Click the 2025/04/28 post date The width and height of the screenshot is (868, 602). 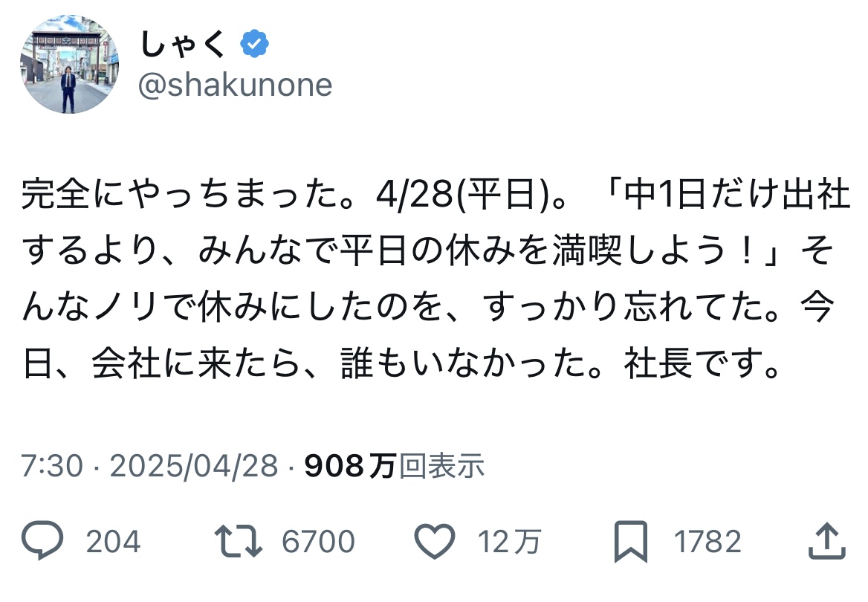(194, 466)
